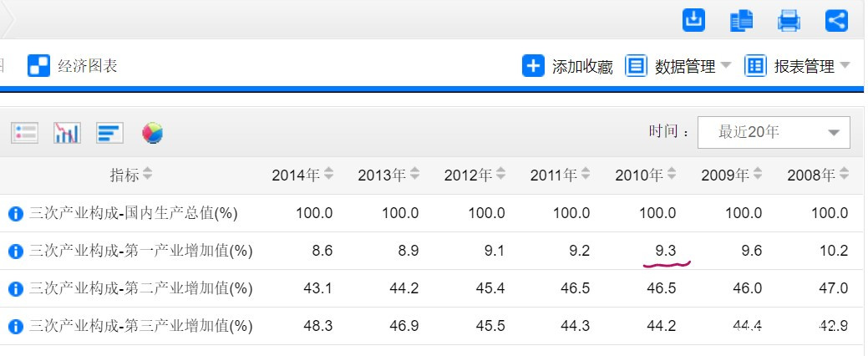The width and height of the screenshot is (868, 356).
Task: Open info icon for 第三产业增加值 row
Action: point(15,326)
